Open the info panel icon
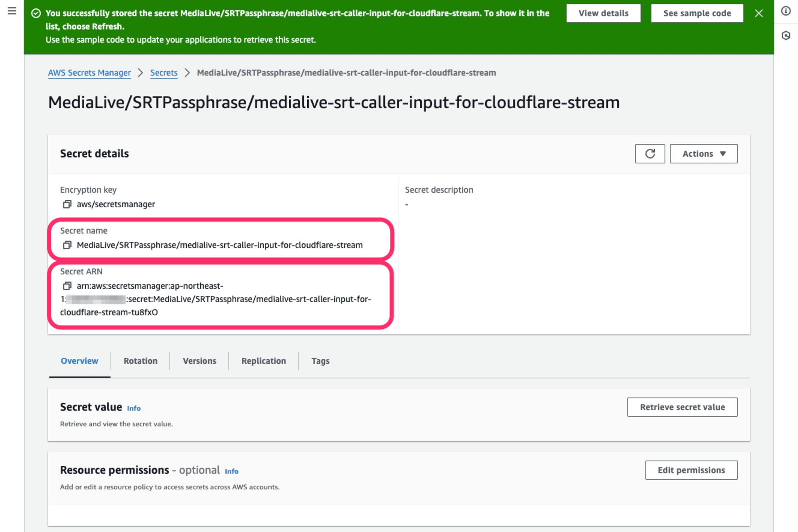798x532 pixels. click(x=786, y=11)
